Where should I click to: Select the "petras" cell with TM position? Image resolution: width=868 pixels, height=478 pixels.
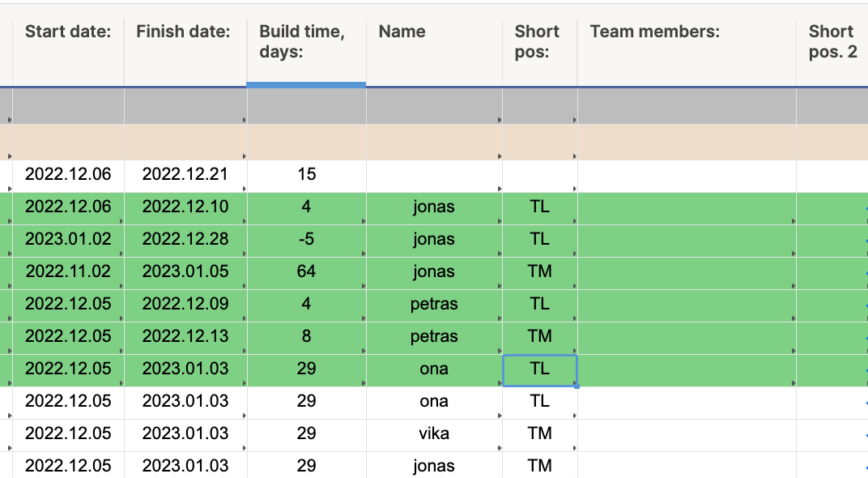pos(433,336)
